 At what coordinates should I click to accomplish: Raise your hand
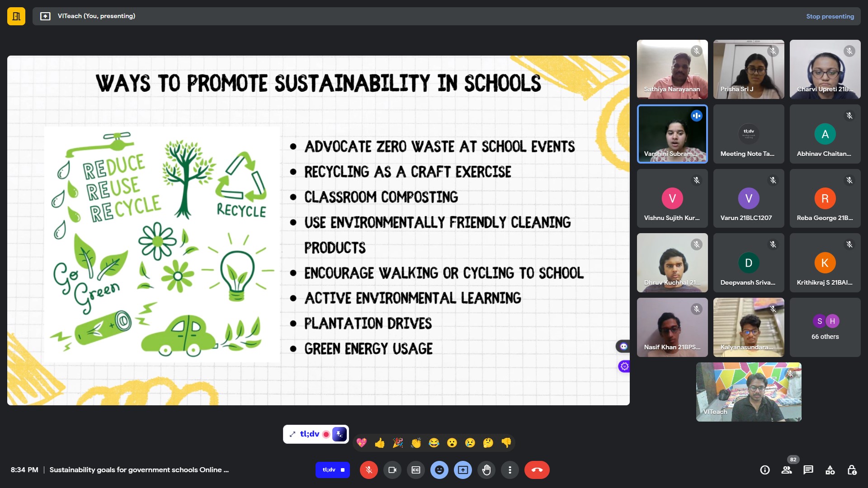486,470
